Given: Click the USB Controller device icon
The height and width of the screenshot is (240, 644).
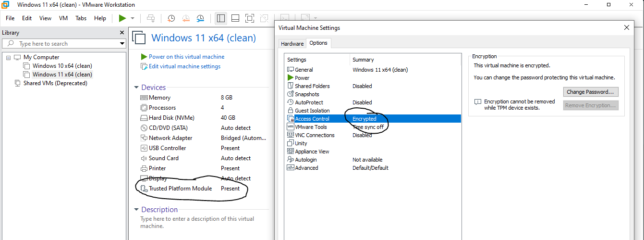Looking at the screenshot, I should click(144, 148).
